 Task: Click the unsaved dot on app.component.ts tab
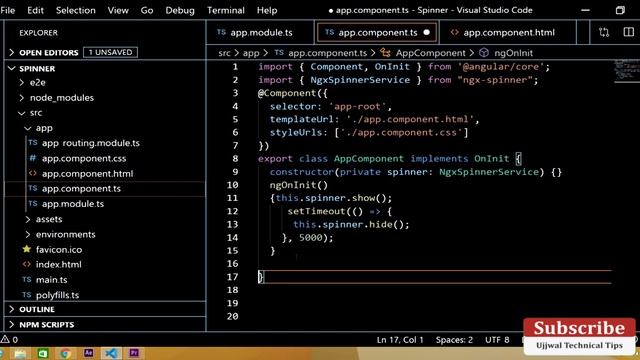click(427, 32)
